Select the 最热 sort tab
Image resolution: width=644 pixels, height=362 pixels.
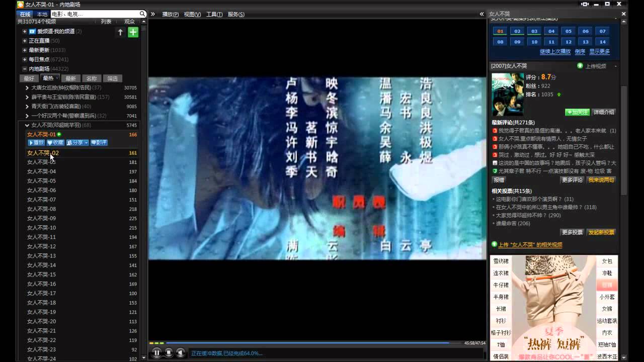[49, 78]
